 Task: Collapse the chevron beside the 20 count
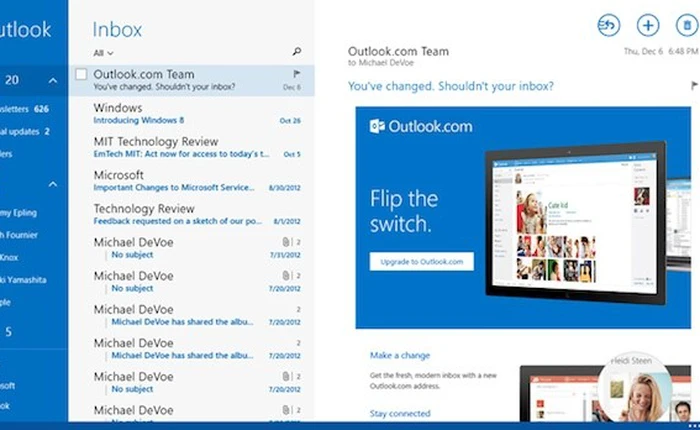click(53, 81)
